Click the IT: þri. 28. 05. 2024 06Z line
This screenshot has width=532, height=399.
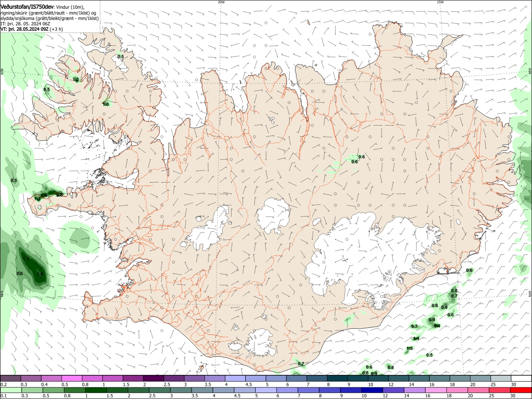pos(25,24)
